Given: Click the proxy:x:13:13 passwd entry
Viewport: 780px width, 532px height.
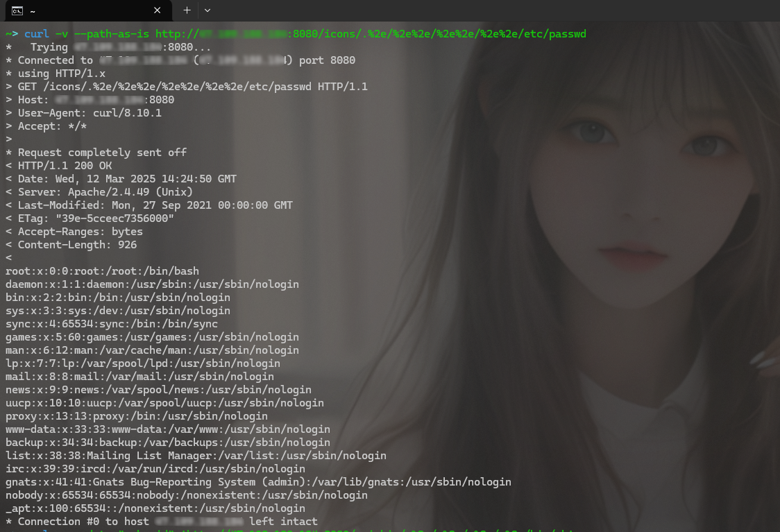Looking at the screenshot, I should pos(137,416).
